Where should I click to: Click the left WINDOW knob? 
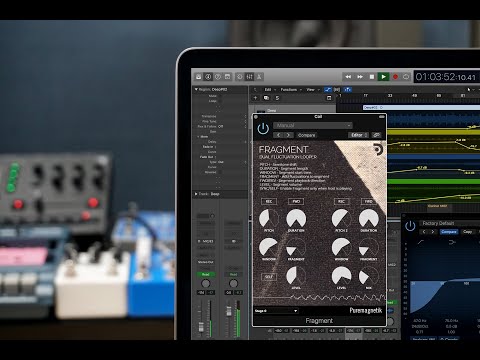(x=269, y=247)
